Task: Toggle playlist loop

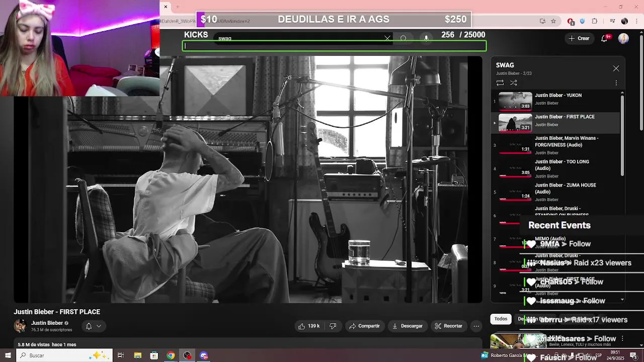Action: click(x=500, y=82)
